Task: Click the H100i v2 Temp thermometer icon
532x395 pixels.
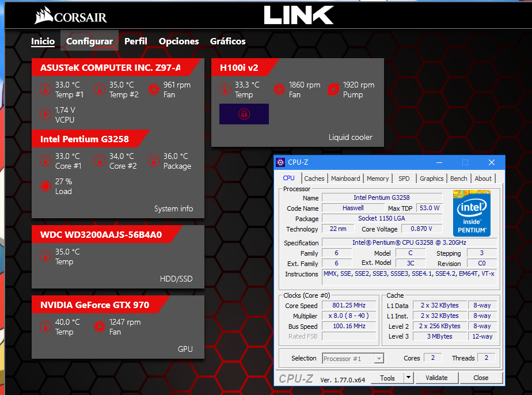Action: [225, 90]
